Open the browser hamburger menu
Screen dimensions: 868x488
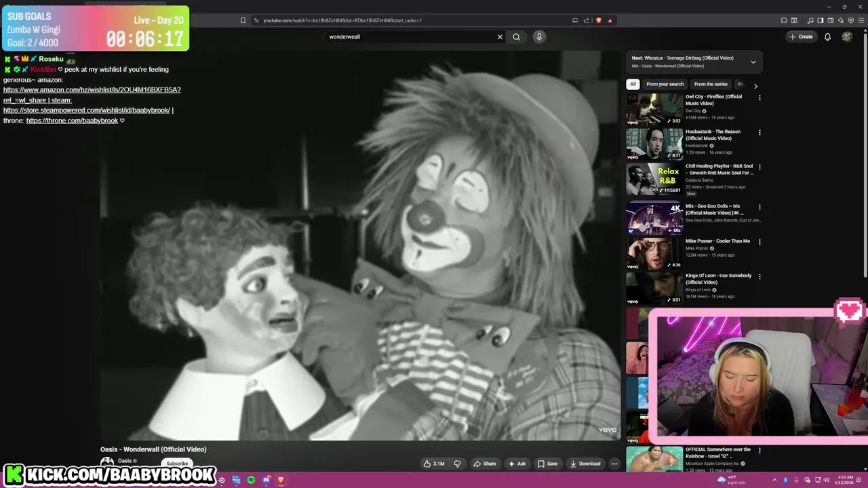pos(861,20)
